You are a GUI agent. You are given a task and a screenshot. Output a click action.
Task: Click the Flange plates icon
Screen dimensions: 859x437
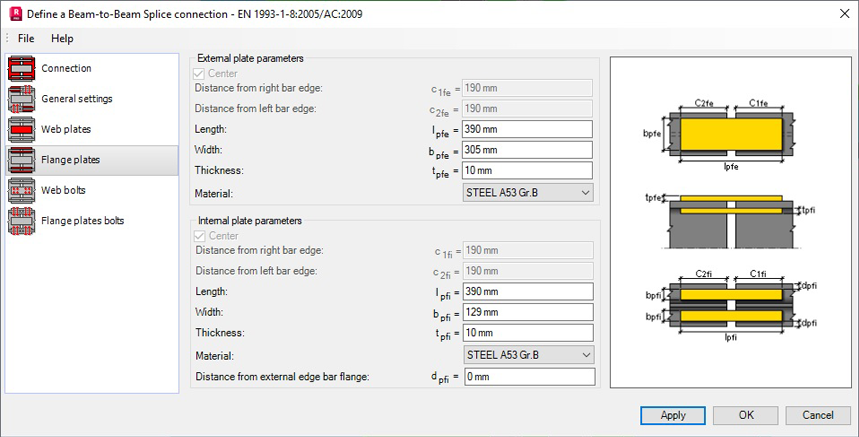coord(22,160)
